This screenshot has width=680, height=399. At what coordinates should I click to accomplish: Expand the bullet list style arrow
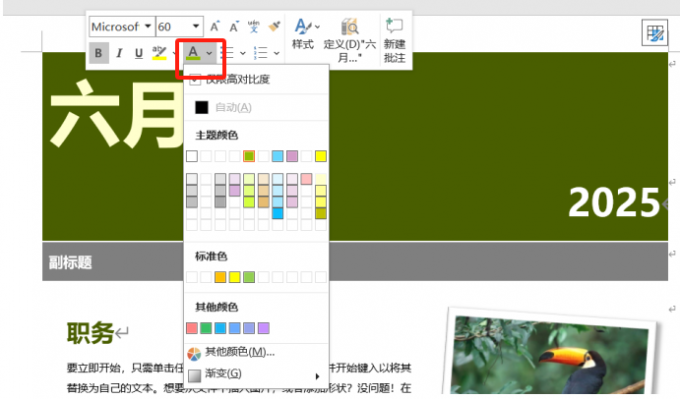(x=243, y=53)
